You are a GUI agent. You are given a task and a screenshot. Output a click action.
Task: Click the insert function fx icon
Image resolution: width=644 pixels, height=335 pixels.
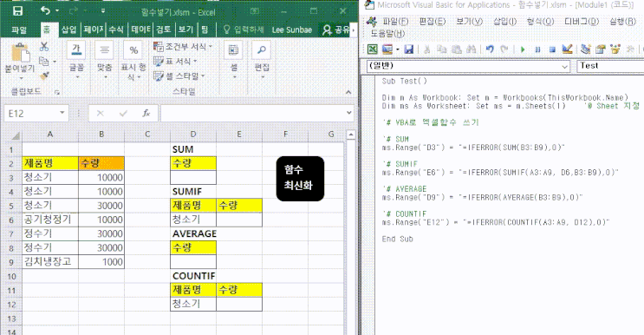pos(146,113)
